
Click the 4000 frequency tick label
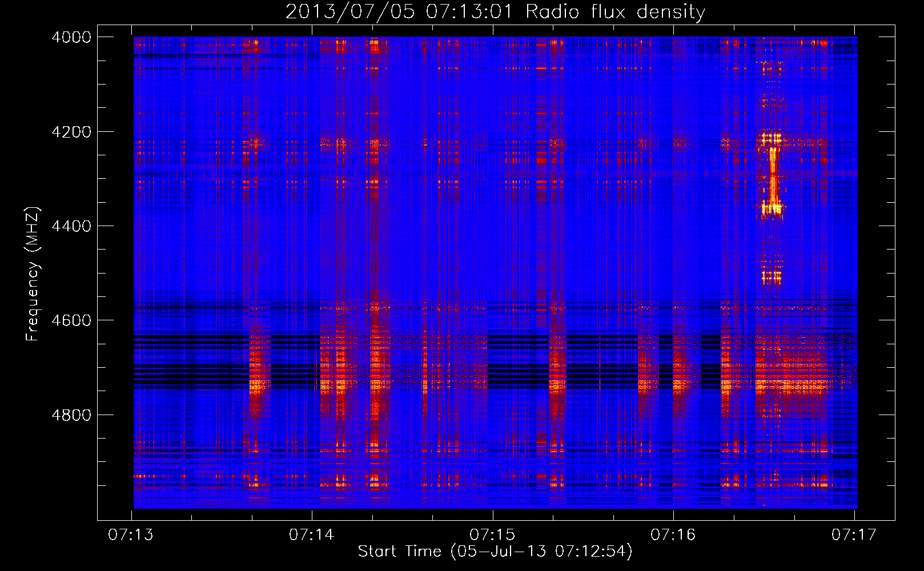(71, 37)
